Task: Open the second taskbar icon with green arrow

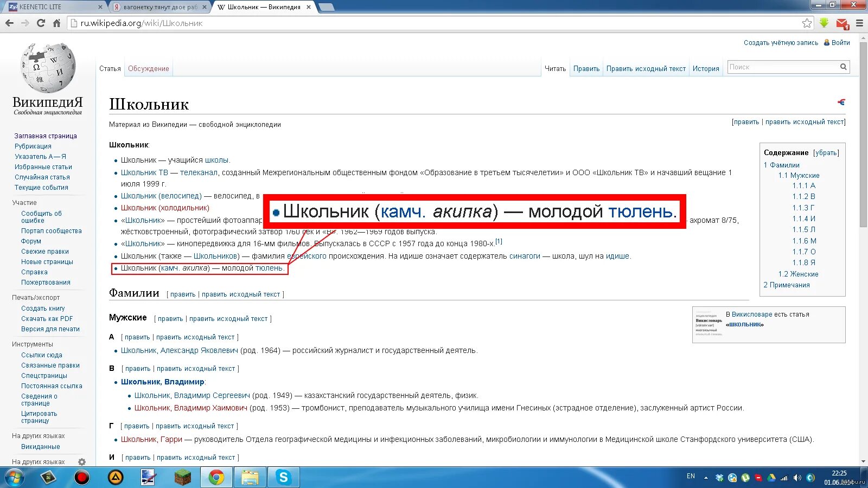Action: coord(48,478)
